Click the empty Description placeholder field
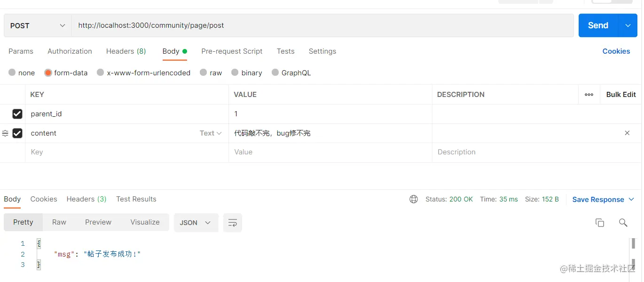Screen dimensions: 644x282 coord(536,152)
